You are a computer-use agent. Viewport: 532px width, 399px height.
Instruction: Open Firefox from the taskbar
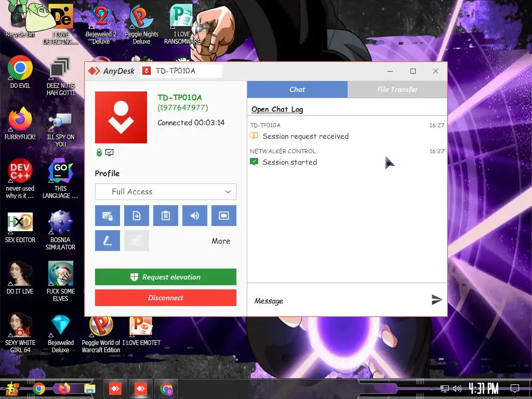[64, 389]
